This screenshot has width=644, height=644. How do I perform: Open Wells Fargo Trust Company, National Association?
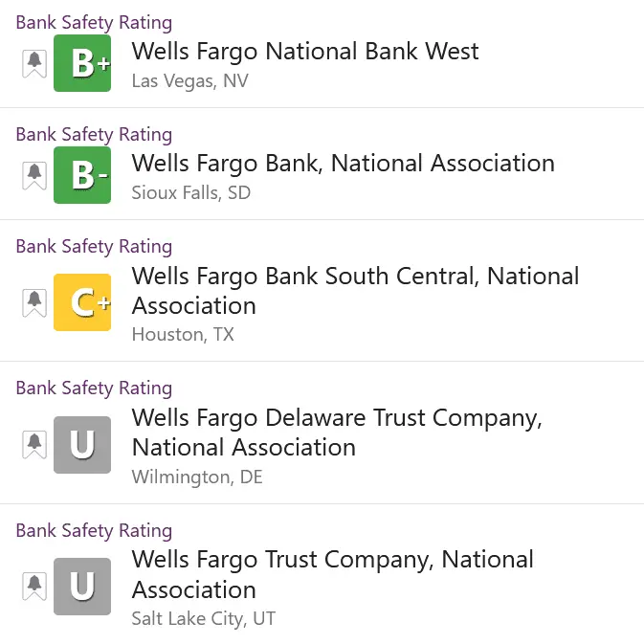(333, 574)
